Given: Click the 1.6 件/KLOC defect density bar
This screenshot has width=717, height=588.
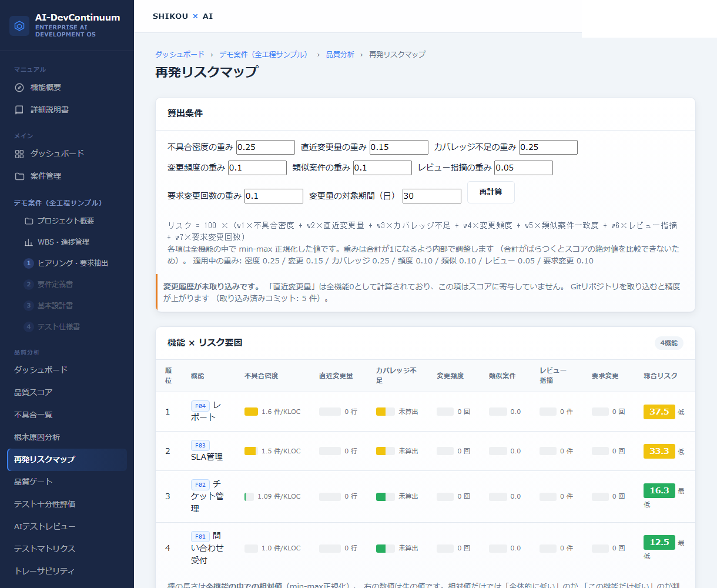Looking at the screenshot, I should click(251, 412).
